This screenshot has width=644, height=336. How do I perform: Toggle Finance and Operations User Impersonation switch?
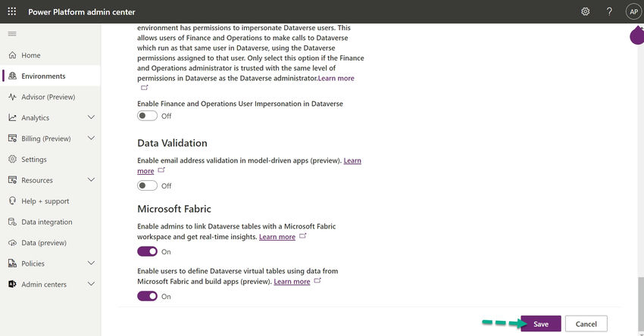[x=147, y=116]
